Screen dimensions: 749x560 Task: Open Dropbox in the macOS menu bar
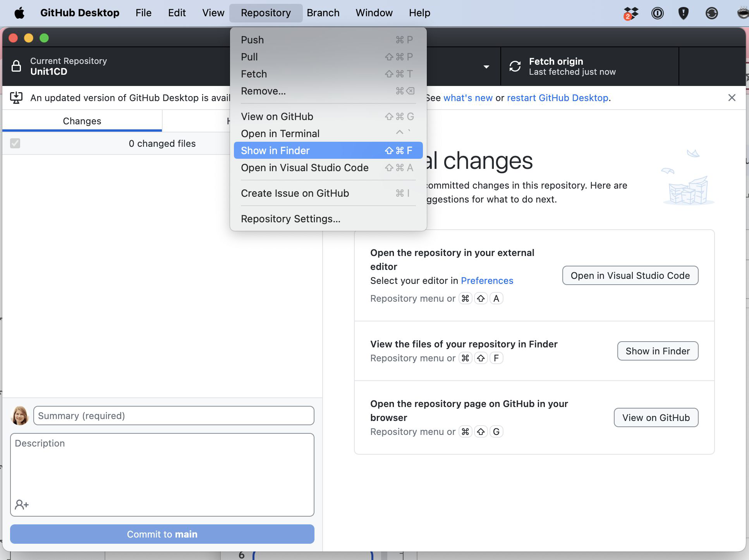pyautogui.click(x=630, y=13)
